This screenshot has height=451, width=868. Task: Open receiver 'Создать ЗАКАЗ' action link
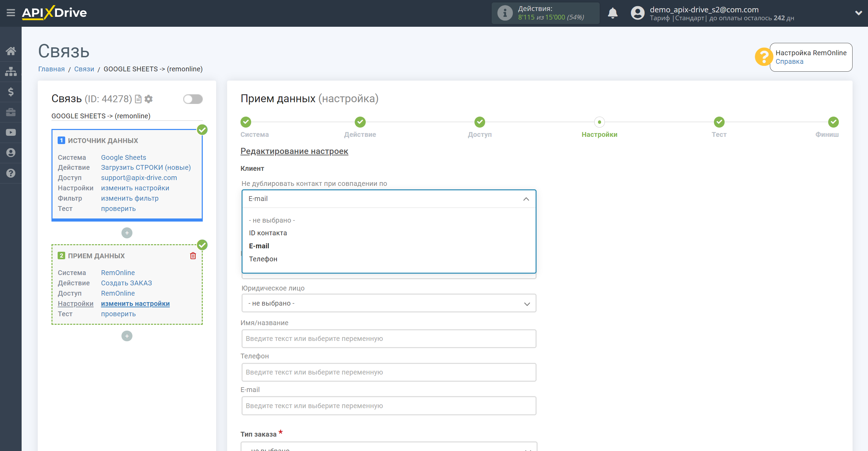point(126,283)
